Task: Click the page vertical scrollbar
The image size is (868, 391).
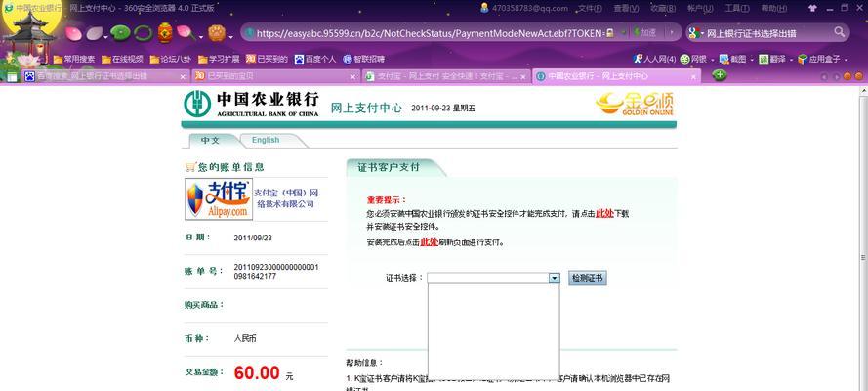Action: [x=863, y=239]
